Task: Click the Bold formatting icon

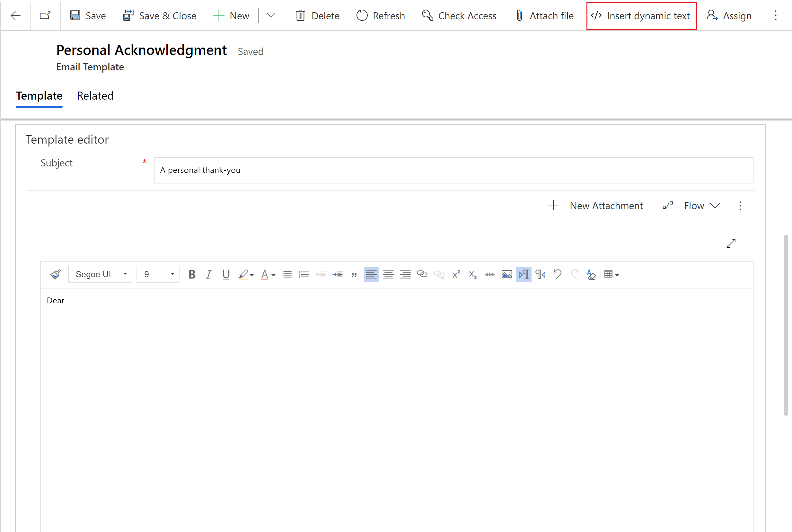Action: [191, 274]
